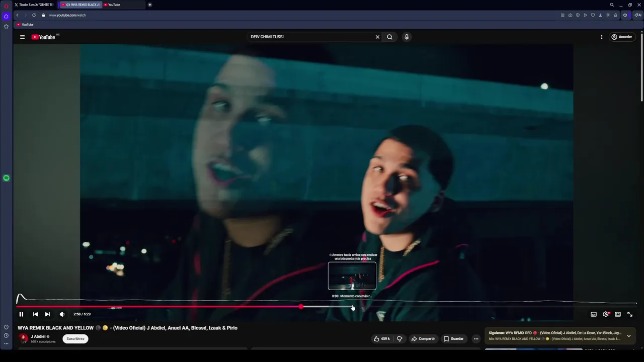Open the Opera menu logo
The image size is (644, 362).
[6, 6]
